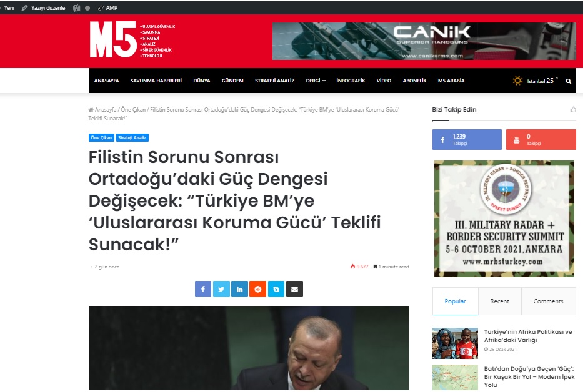Viewport: 583px width, 392px height.
Task: Open SAVUNMA HABERLERİ menu item
Action: [156, 81]
